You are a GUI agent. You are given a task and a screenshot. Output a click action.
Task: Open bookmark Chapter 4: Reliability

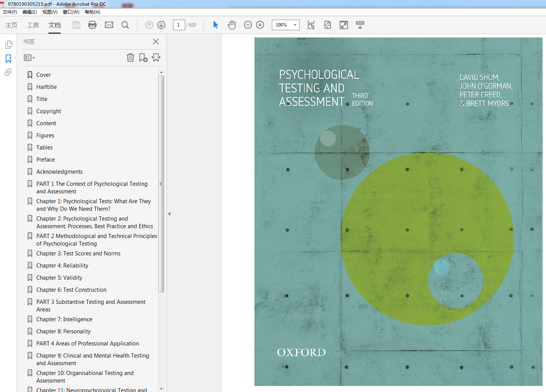click(x=62, y=266)
